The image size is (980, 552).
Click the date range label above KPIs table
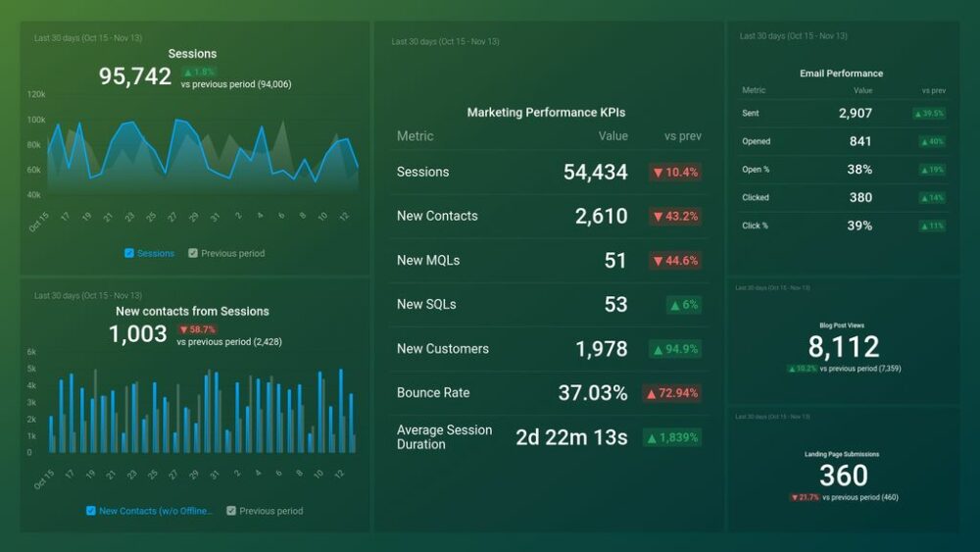click(x=446, y=42)
